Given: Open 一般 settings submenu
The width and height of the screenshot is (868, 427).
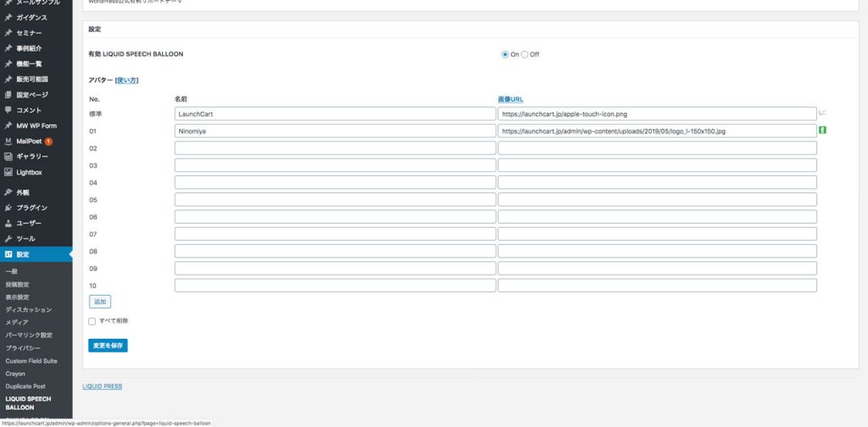Looking at the screenshot, I should click(12, 272).
